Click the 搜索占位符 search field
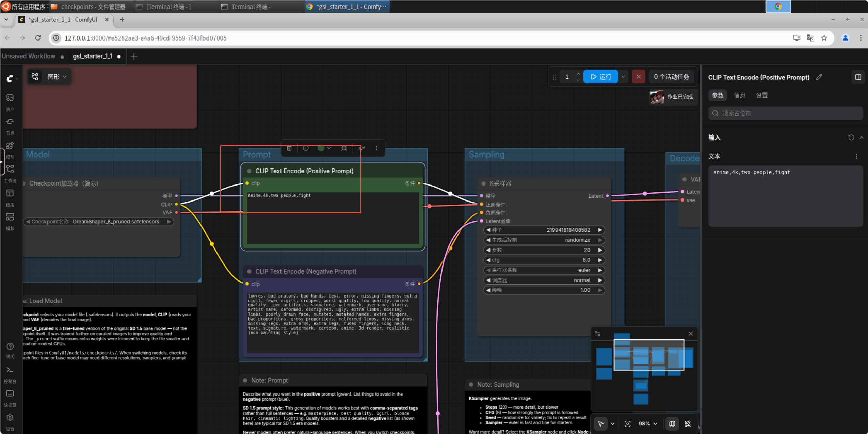Image resolution: width=868 pixels, height=434 pixels. 786,113
